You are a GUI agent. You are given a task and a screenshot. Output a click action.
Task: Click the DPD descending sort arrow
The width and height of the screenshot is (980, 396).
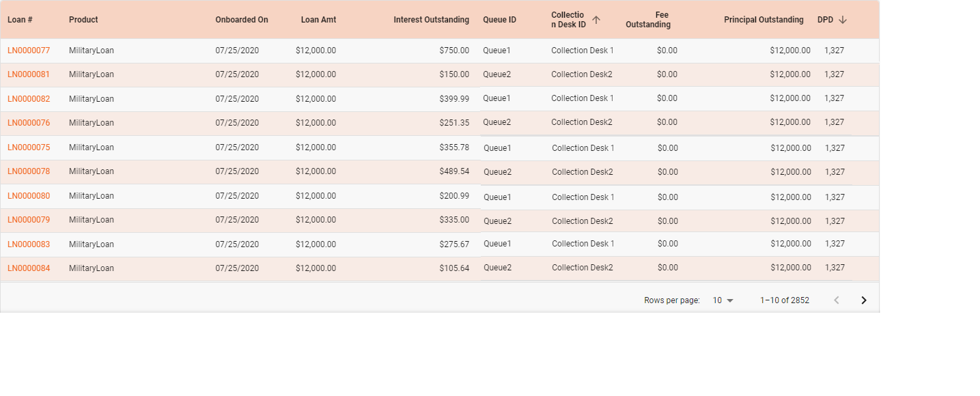[843, 20]
